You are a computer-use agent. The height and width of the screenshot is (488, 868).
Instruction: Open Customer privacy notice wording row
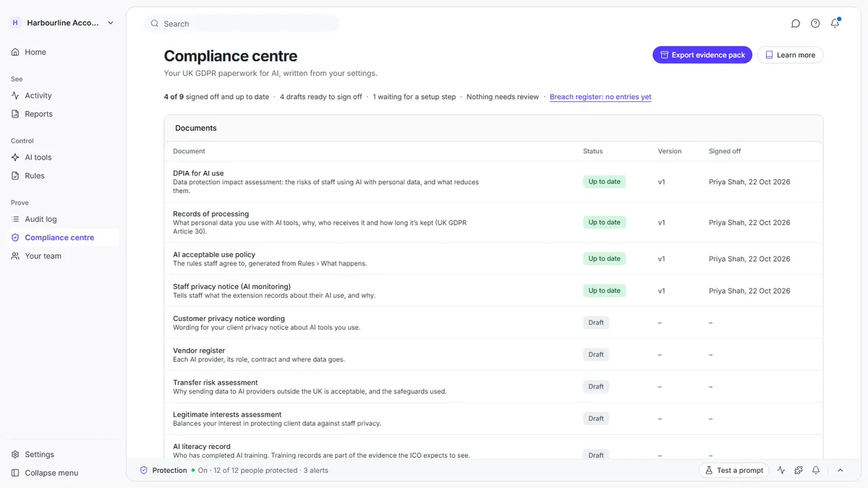tap(493, 322)
